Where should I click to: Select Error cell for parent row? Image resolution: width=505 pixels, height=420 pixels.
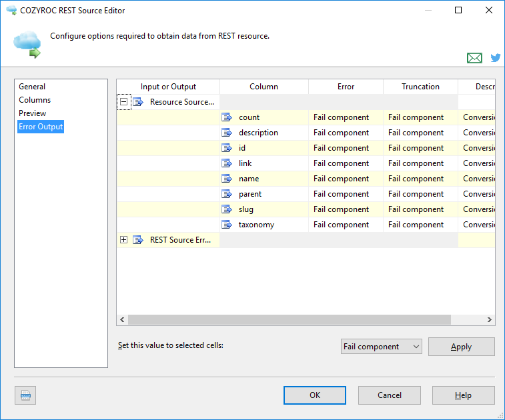tap(346, 194)
